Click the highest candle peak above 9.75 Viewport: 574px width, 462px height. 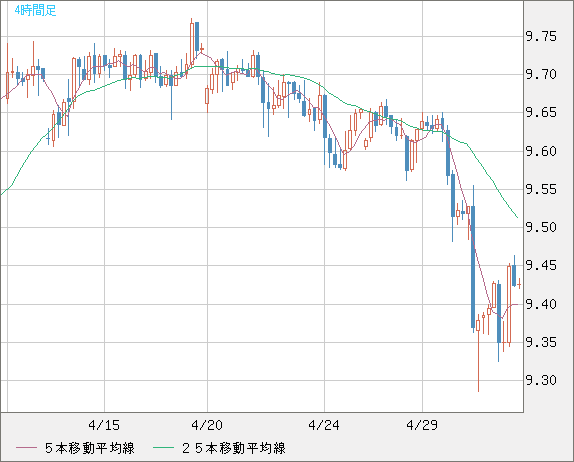[191, 44]
